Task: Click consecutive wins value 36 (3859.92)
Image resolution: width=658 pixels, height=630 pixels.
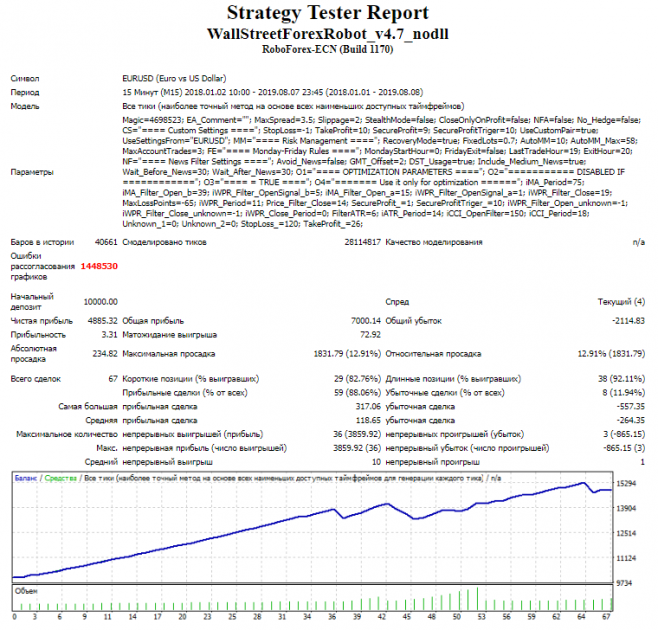Action: [x=357, y=434]
